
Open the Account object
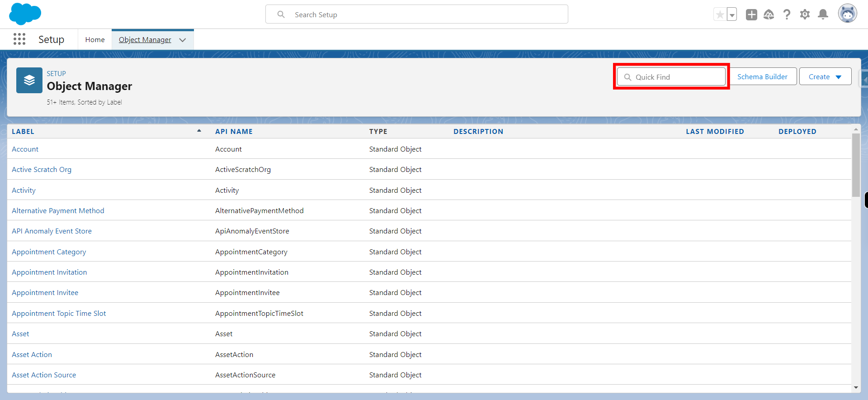click(x=25, y=149)
